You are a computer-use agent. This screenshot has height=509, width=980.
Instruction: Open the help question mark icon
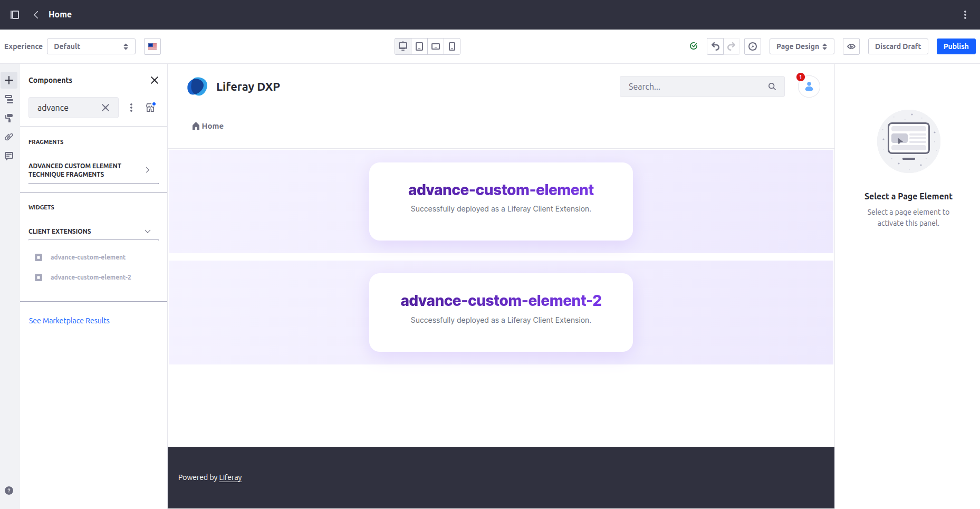pyautogui.click(x=9, y=491)
